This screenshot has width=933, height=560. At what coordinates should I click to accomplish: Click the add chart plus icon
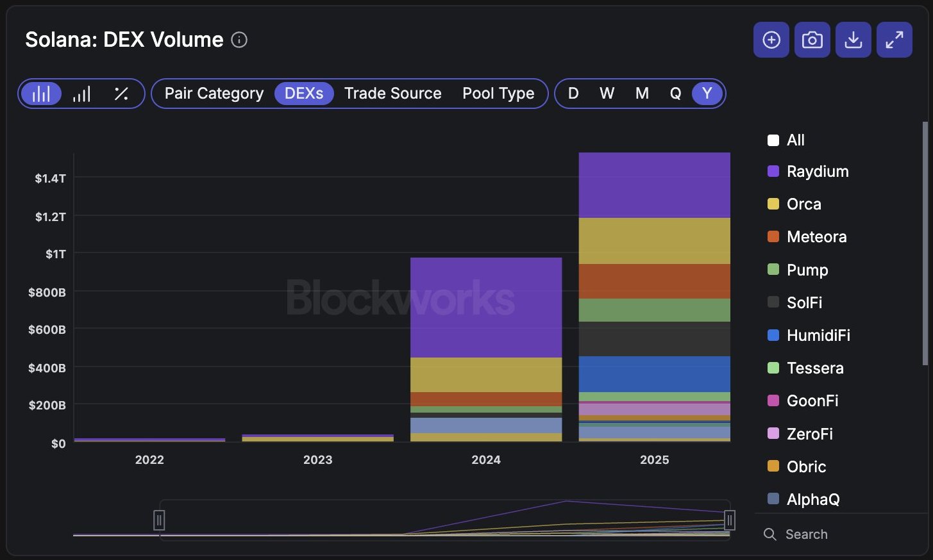click(x=771, y=40)
